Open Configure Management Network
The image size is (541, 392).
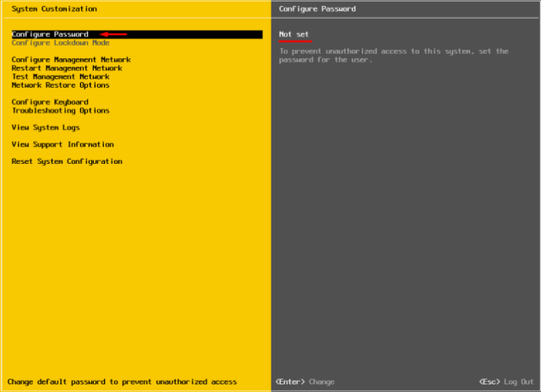tap(71, 60)
